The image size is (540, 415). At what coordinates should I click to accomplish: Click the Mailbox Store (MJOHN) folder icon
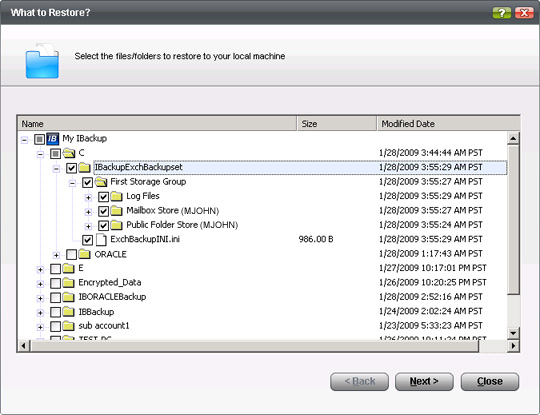click(x=116, y=211)
